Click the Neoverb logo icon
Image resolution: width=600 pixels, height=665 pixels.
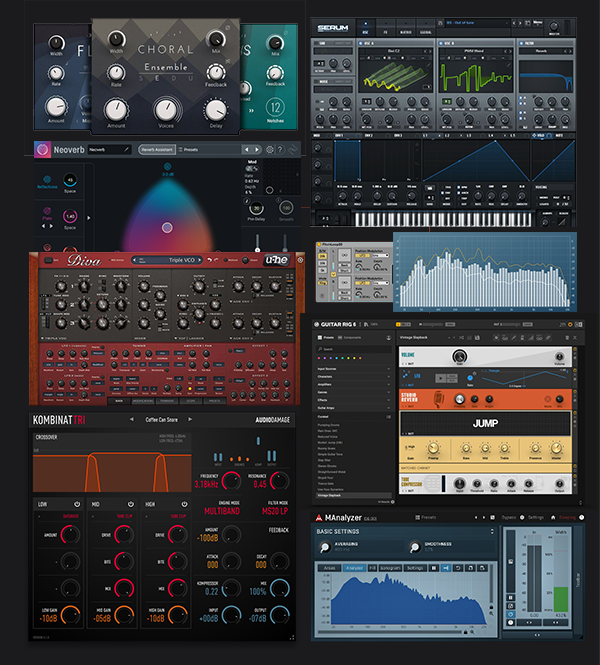coord(42,150)
